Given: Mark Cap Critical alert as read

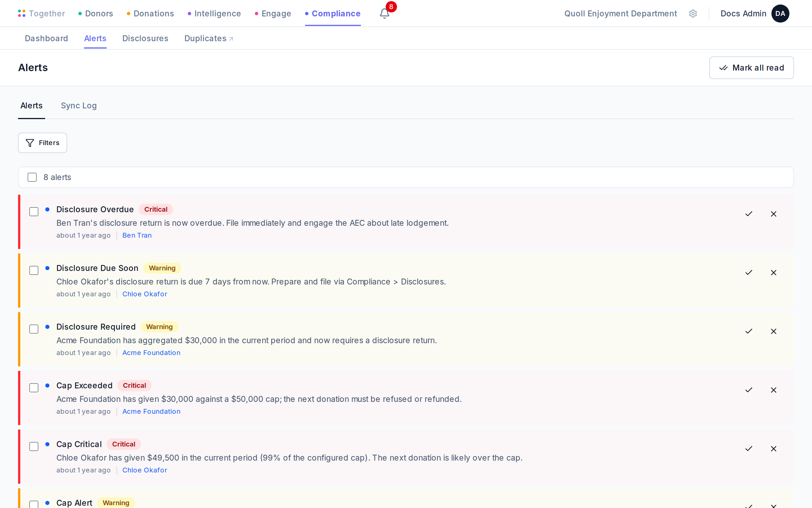Looking at the screenshot, I should pos(749,449).
